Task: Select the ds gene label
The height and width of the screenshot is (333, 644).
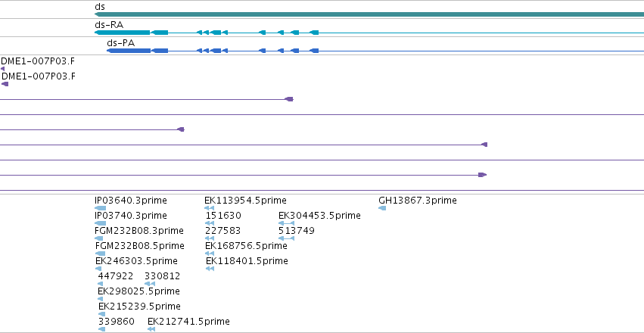Action: click(x=100, y=7)
